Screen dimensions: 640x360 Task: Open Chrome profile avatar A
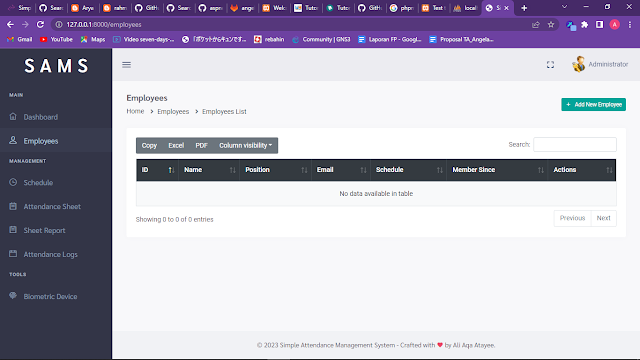coord(614,24)
